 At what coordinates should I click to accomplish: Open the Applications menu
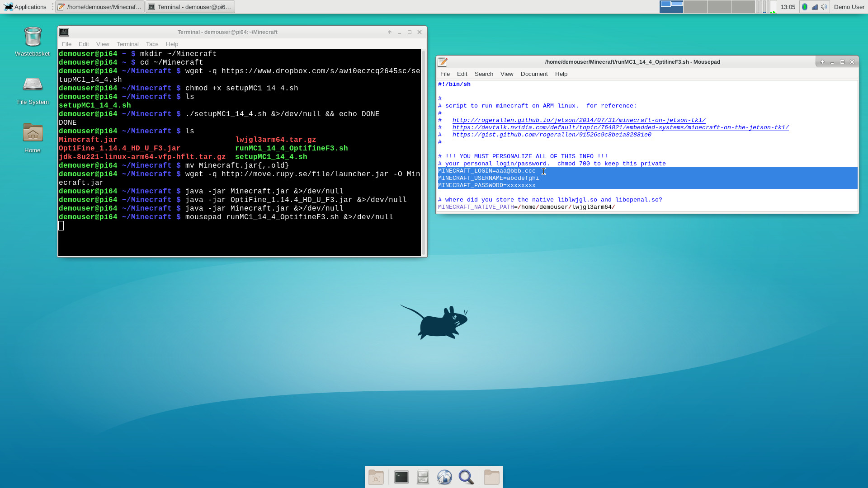tap(26, 7)
